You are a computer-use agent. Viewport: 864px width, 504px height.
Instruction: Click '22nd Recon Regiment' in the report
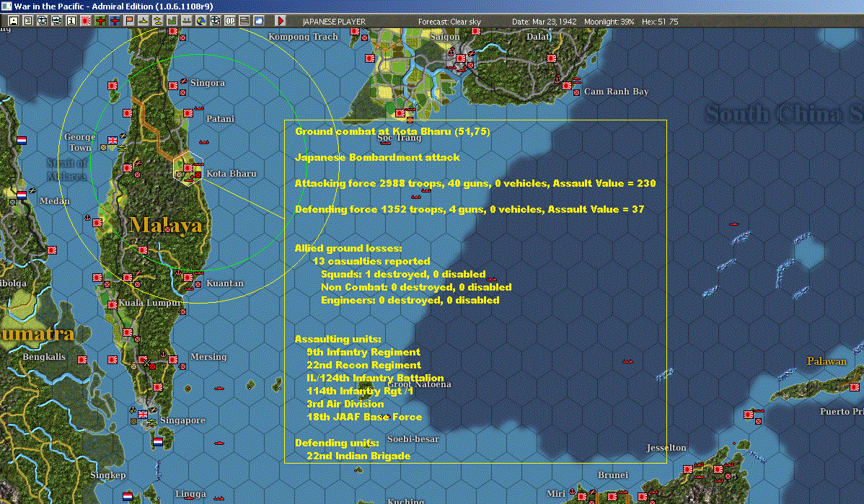tap(363, 365)
